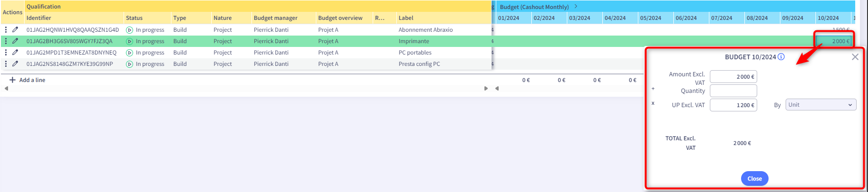Open the three-dot menu for Presta config PC row

click(x=6, y=64)
